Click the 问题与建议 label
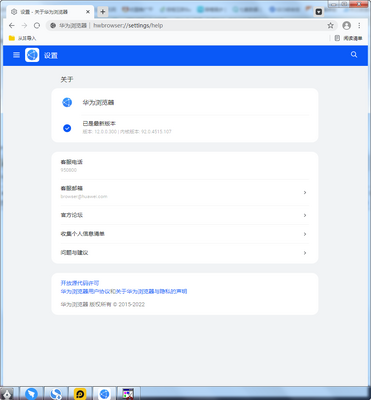The width and height of the screenshot is (371, 400). pyautogui.click(x=74, y=253)
